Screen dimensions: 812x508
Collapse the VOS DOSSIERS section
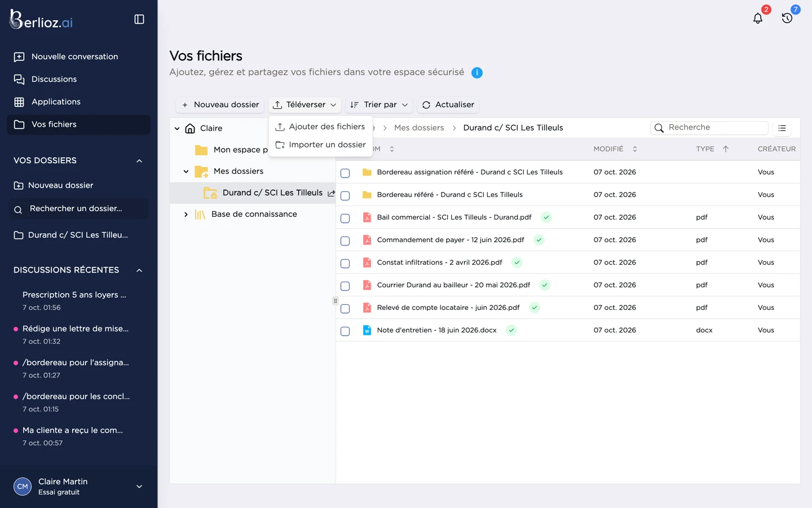[139, 161]
